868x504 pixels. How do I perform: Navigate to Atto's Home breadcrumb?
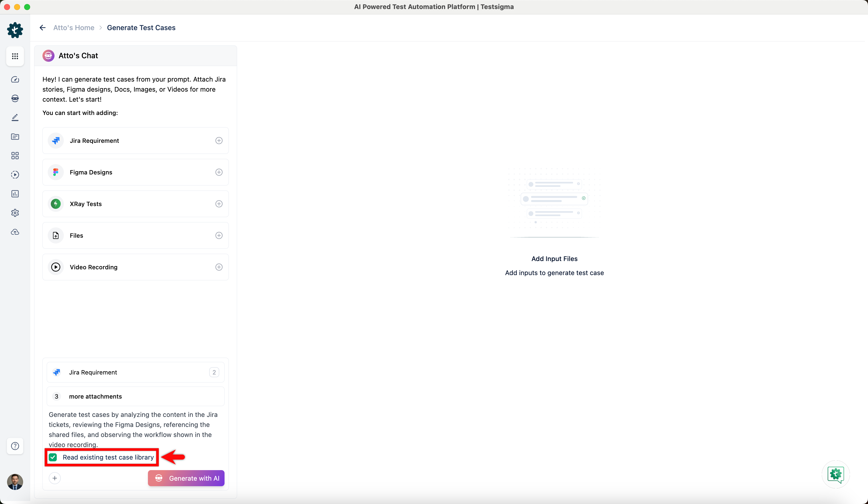pyautogui.click(x=74, y=28)
